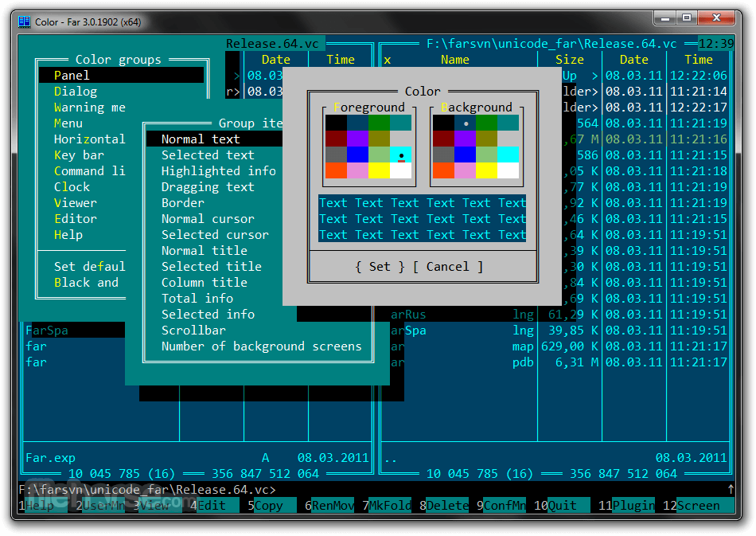The width and height of the screenshot is (756, 536).
Task: Pick navy blue in the Foreground palette
Action: pos(358,123)
